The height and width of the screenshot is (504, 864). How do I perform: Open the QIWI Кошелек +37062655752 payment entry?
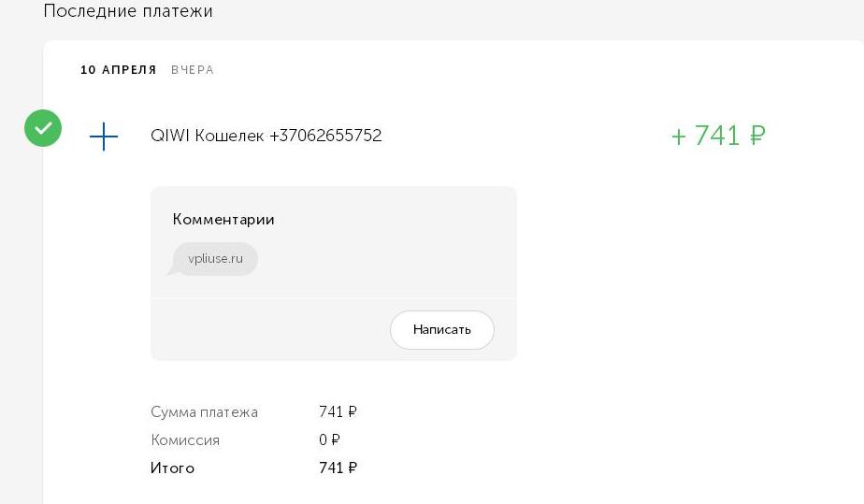[x=266, y=136]
